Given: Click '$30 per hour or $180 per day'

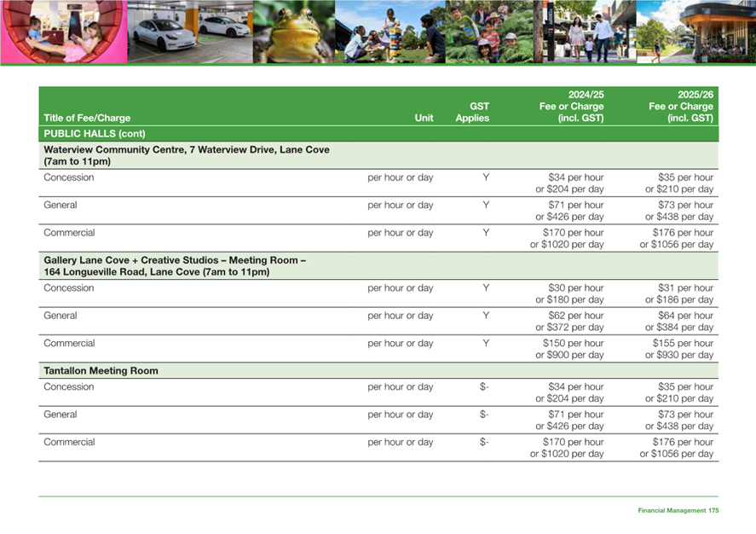Looking at the screenshot, I should point(569,293).
